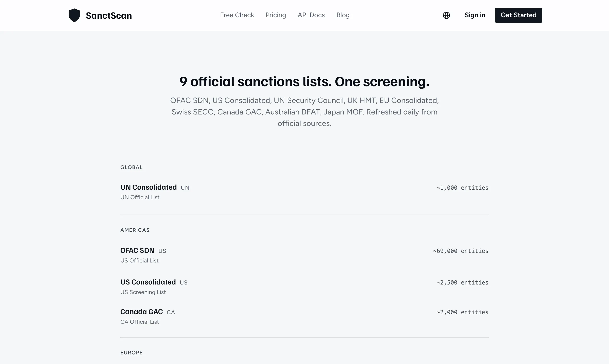Viewport: 609px width, 364px height.
Task: Click the CA Official List subtitle
Action: point(140,322)
